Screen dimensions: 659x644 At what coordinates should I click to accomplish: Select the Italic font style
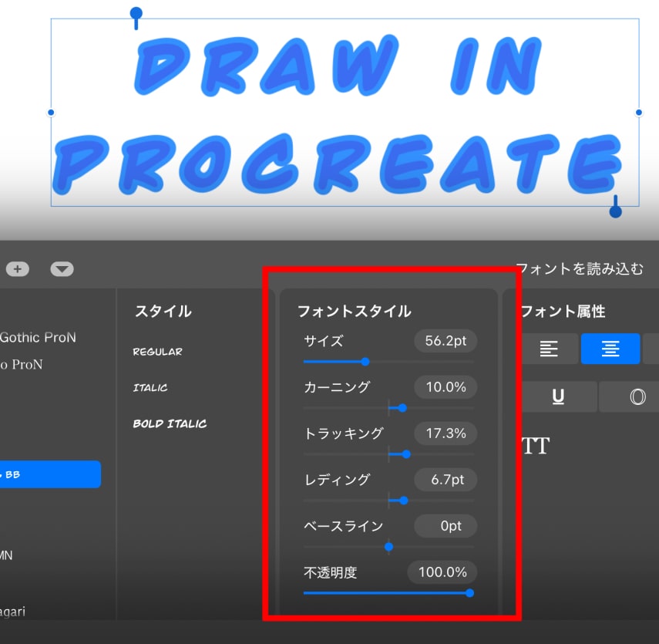coord(150,387)
